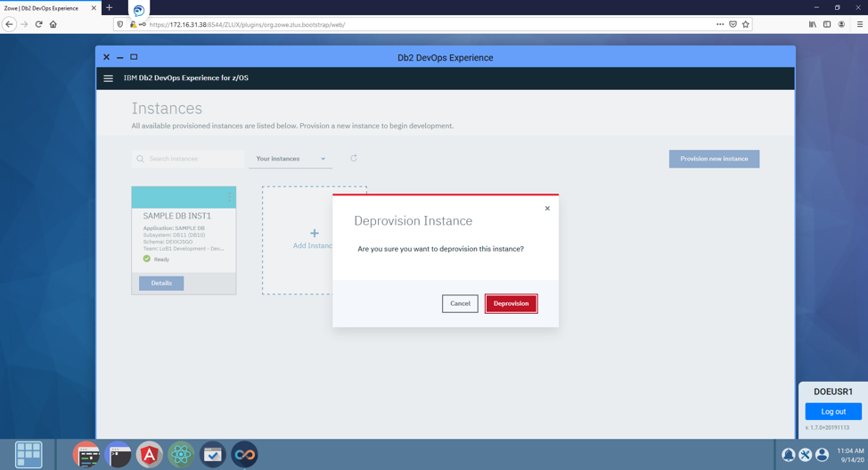
Task: Click the Instances page heading
Action: pyautogui.click(x=167, y=109)
